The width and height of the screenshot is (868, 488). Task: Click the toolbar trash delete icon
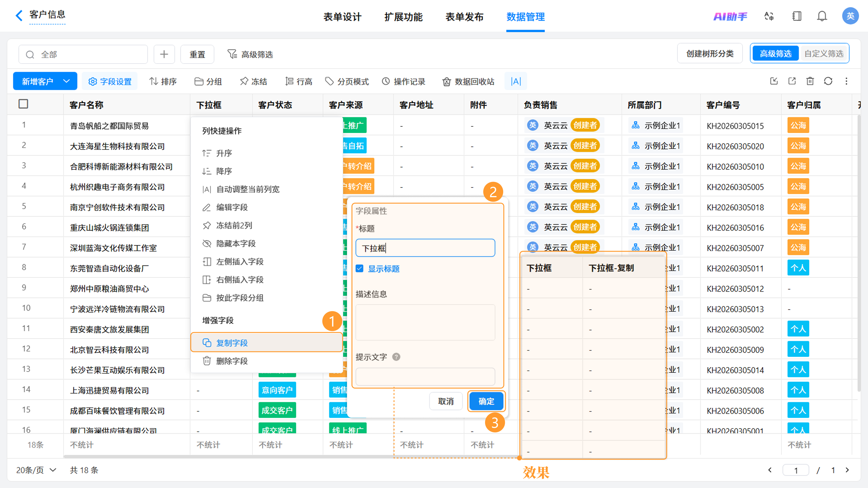pyautogui.click(x=810, y=81)
